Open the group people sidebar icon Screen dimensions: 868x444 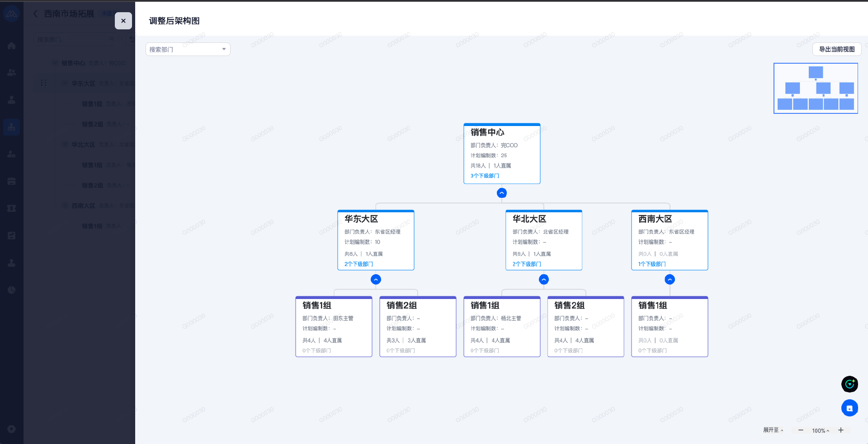pyautogui.click(x=12, y=72)
